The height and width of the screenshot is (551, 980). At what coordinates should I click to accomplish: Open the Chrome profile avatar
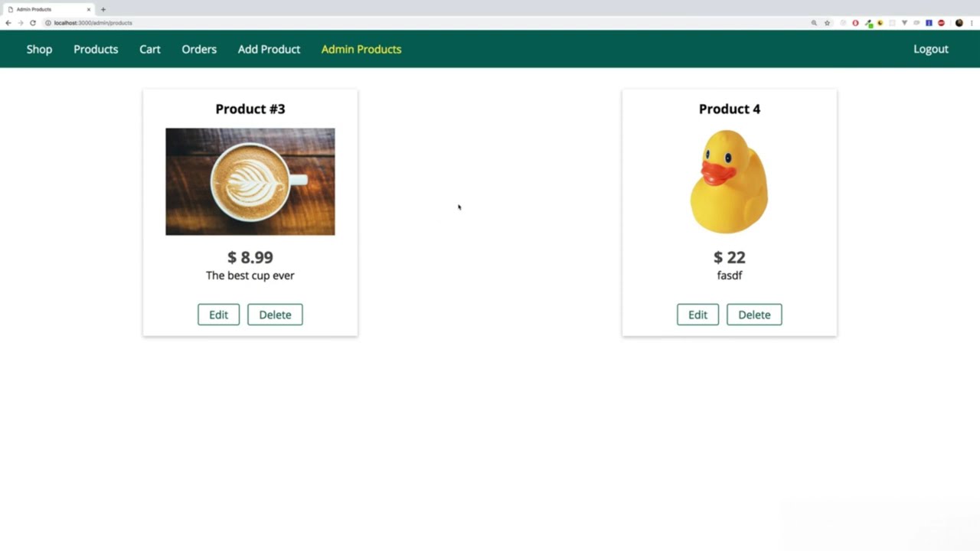pos(959,23)
